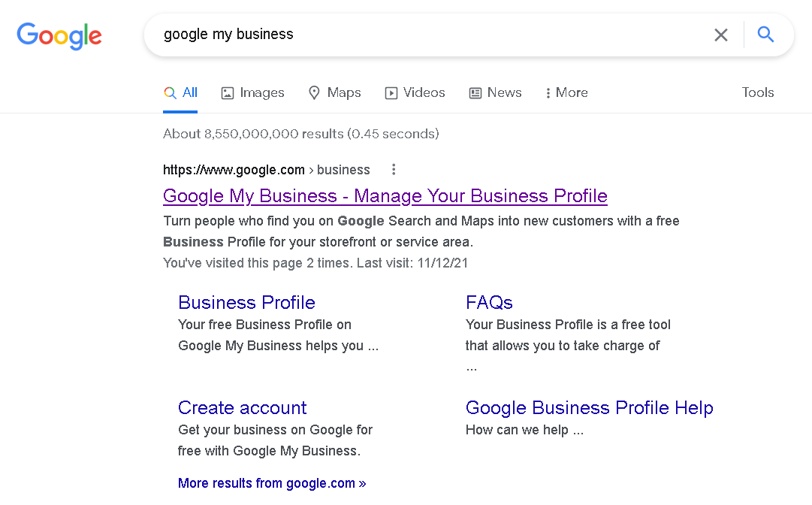Viewport: 812px width, 505px height.
Task: Click the News tab newspaper icon
Action: pyautogui.click(x=475, y=93)
